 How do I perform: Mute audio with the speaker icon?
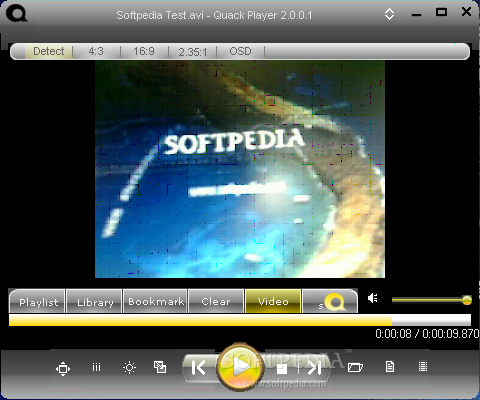(373, 298)
